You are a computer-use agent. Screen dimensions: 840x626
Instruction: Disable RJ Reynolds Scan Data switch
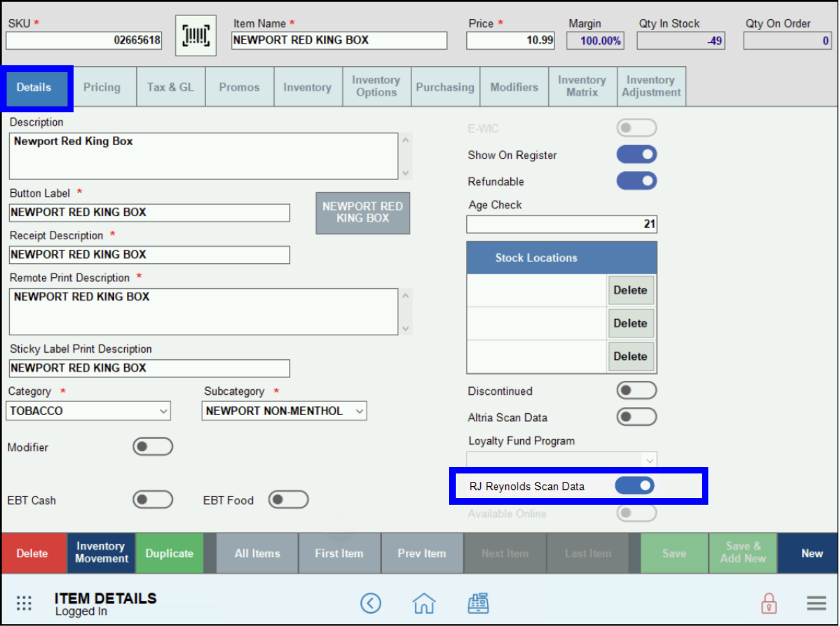tap(635, 486)
